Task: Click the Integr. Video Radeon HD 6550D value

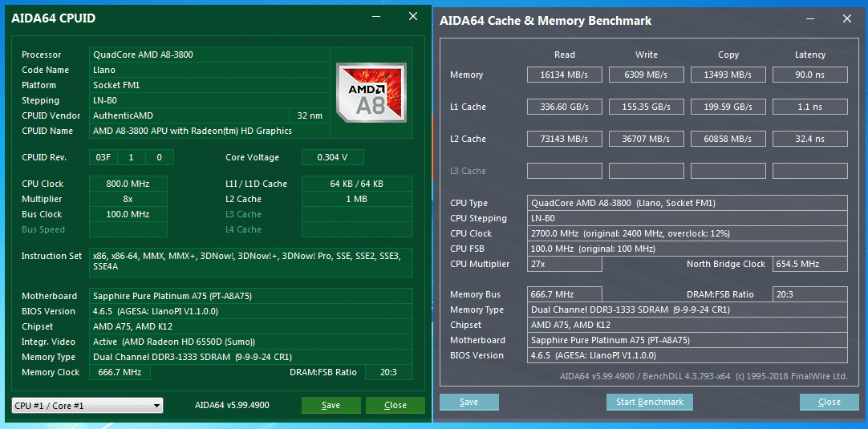Action: 251,342
